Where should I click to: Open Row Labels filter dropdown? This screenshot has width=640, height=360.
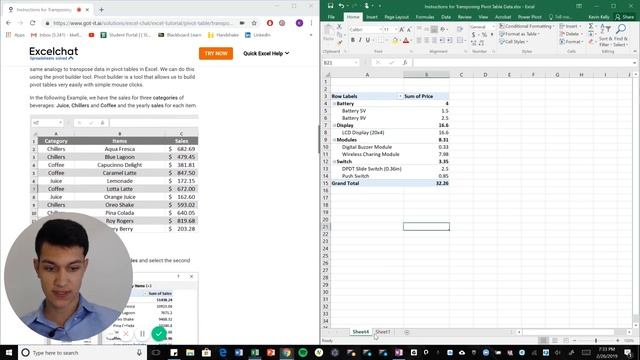400,96
